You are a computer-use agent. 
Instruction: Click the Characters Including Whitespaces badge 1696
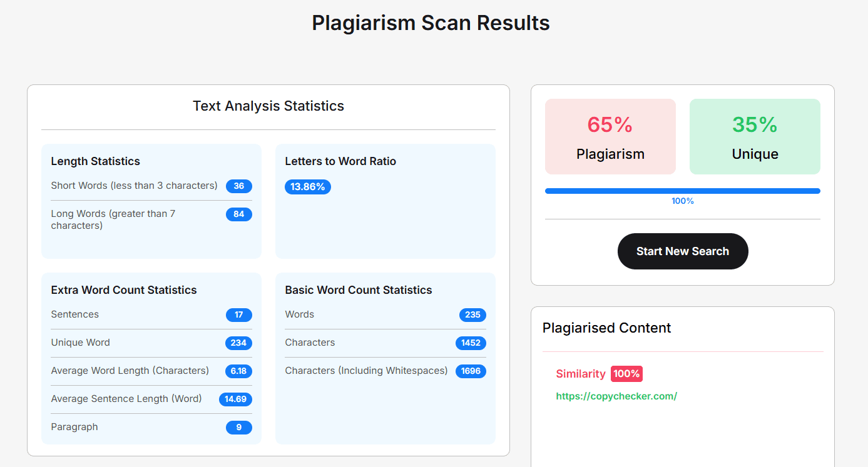471,371
